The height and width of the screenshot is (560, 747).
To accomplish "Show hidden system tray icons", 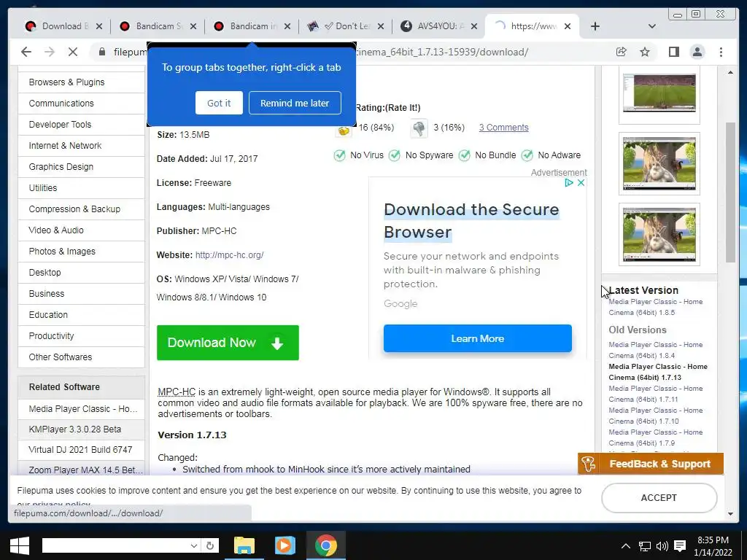I will [x=626, y=546].
